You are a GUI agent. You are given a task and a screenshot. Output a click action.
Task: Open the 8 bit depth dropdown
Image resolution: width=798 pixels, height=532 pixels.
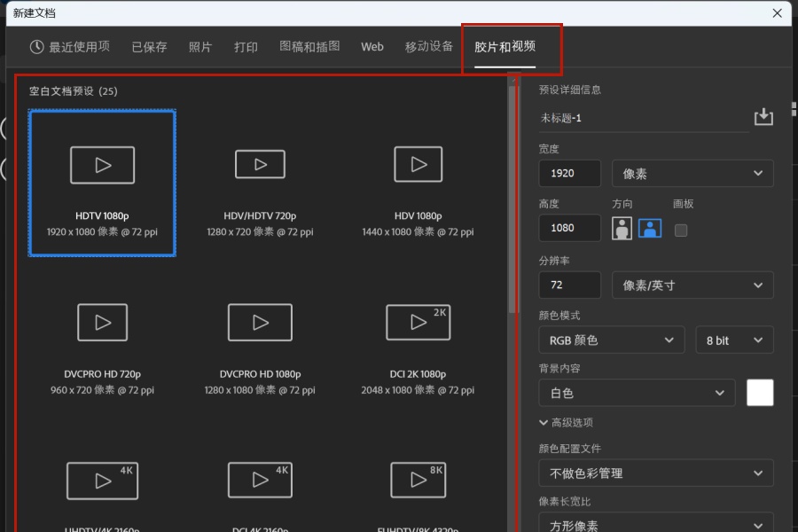(x=734, y=340)
